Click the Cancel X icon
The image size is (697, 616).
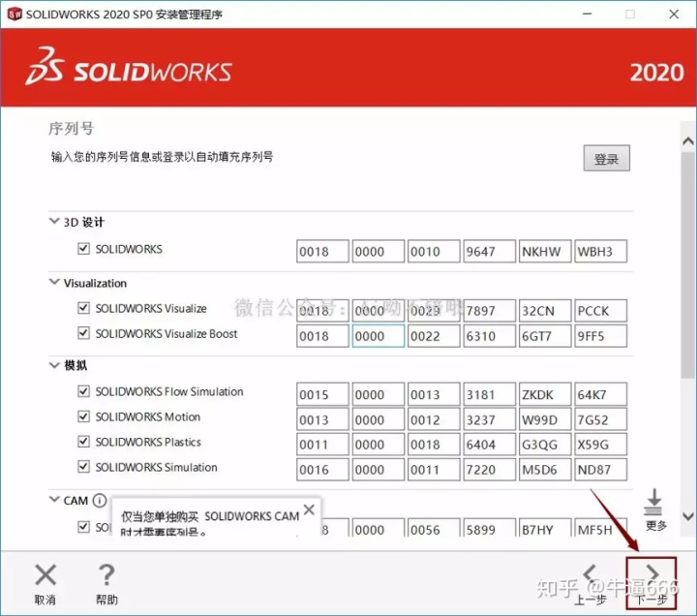click(x=45, y=574)
